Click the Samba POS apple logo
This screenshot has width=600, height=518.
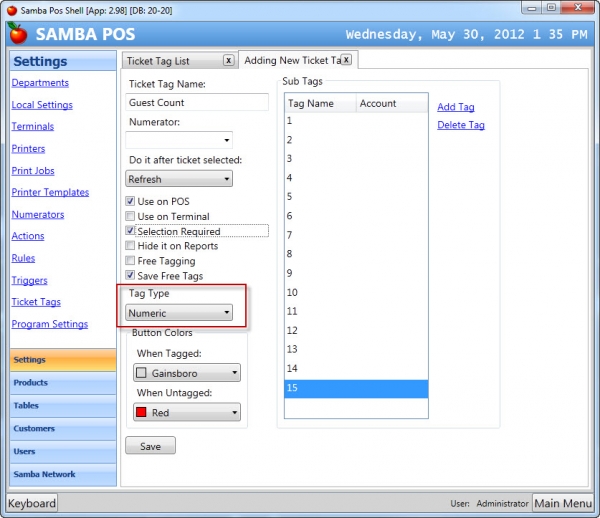click(x=18, y=34)
